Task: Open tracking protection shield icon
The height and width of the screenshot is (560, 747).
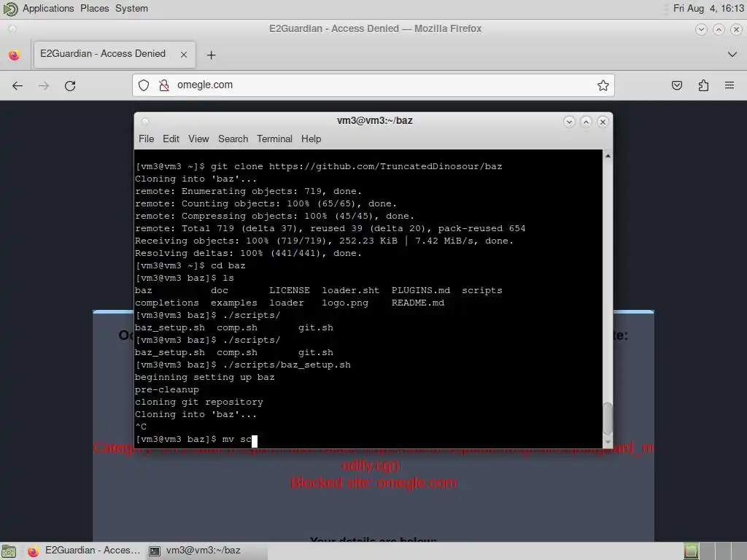Action: coord(144,85)
